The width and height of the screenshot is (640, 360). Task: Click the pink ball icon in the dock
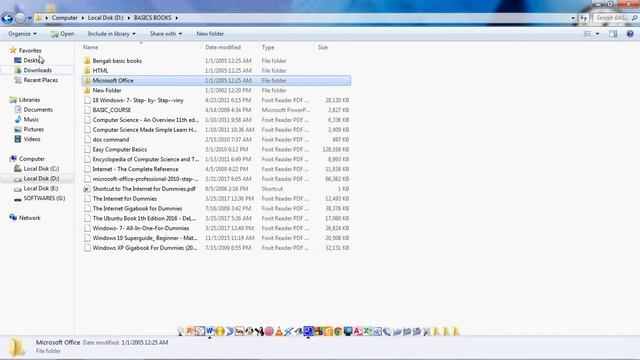point(269,331)
